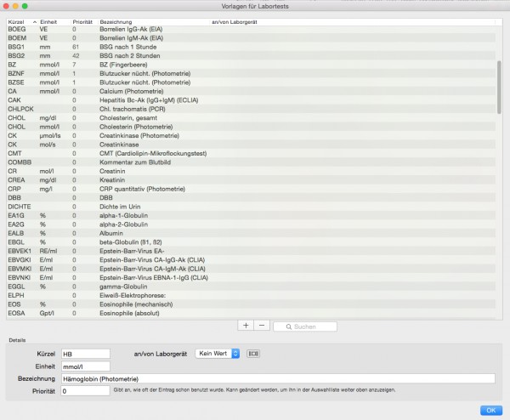This screenshot has width=510, height=420.
Task: Confirm with the OK button
Action: (491, 411)
